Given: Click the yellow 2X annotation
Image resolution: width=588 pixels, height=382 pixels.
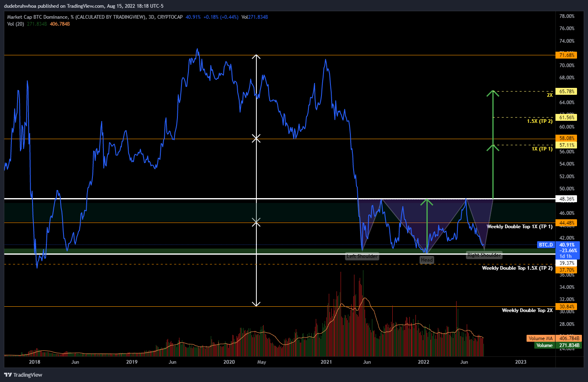Looking at the screenshot, I should coord(549,95).
